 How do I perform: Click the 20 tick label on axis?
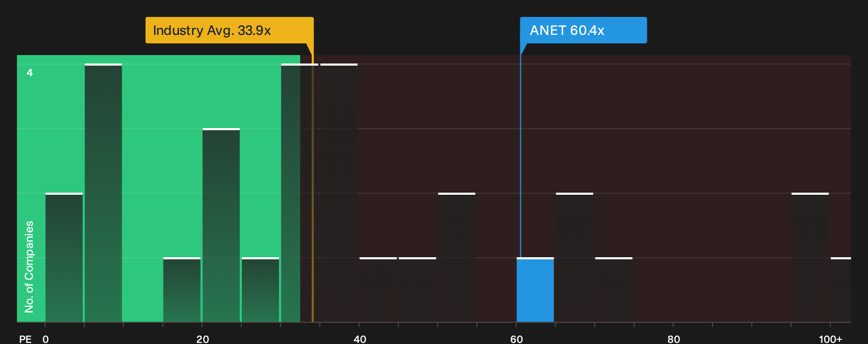coord(203,339)
